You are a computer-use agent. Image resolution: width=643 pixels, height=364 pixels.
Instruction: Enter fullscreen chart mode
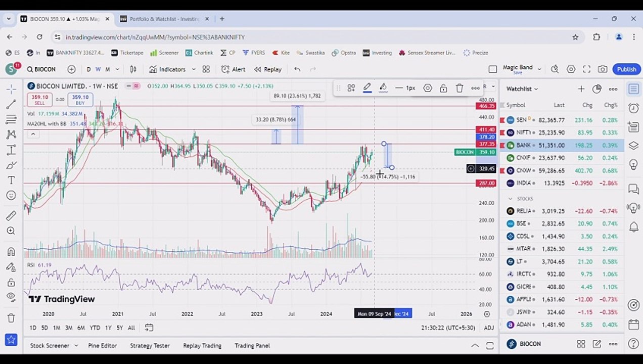pyautogui.click(x=586, y=69)
